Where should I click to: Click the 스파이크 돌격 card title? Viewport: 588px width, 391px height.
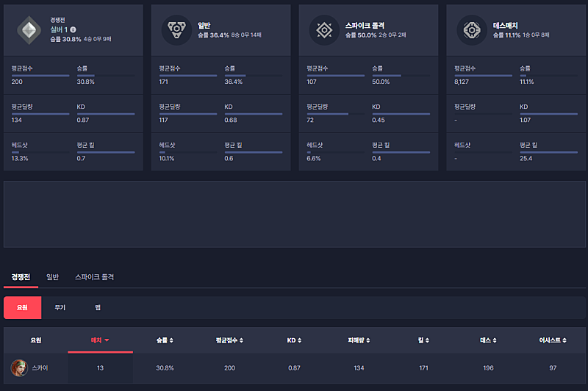pos(365,26)
